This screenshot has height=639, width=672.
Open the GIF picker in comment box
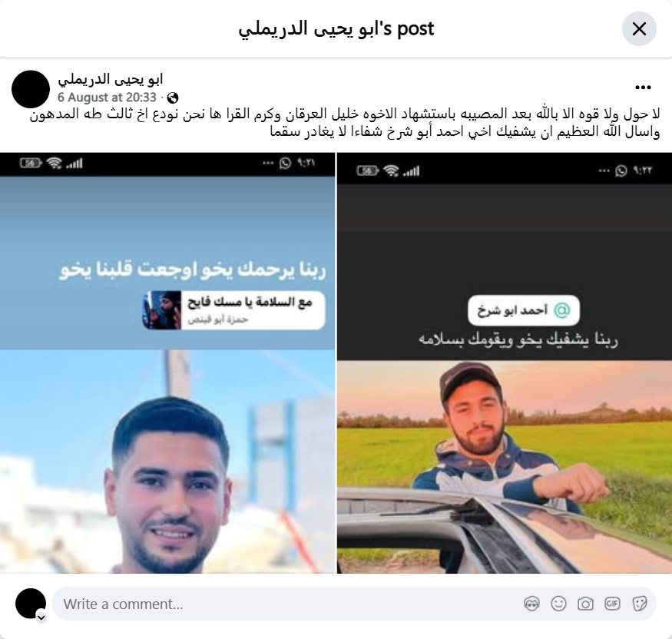pos(612,604)
